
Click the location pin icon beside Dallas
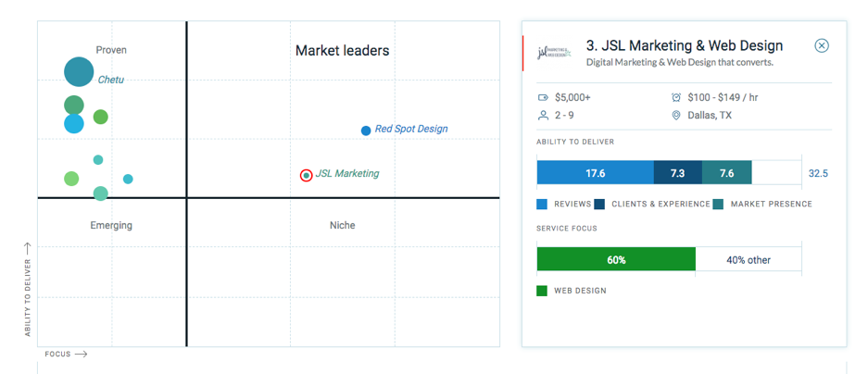pos(676,116)
